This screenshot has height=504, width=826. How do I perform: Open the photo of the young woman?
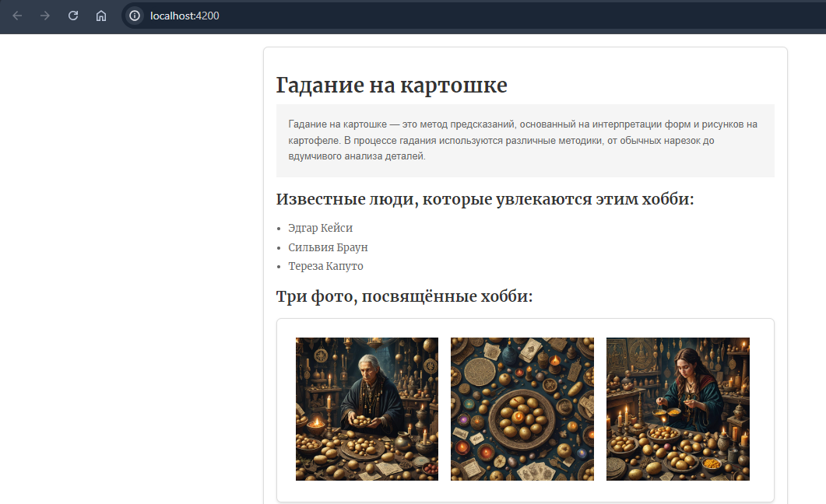pyautogui.click(x=677, y=408)
